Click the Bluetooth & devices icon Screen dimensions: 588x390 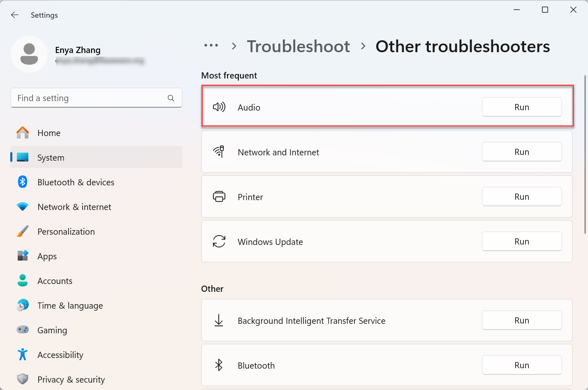pyautogui.click(x=23, y=182)
